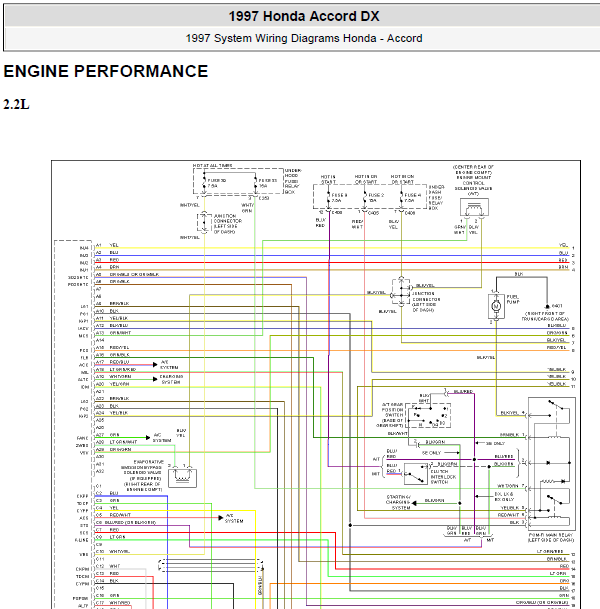Click pin "C7 RED" label
The height and width of the screenshot is (609, 600).
(108, 529)
